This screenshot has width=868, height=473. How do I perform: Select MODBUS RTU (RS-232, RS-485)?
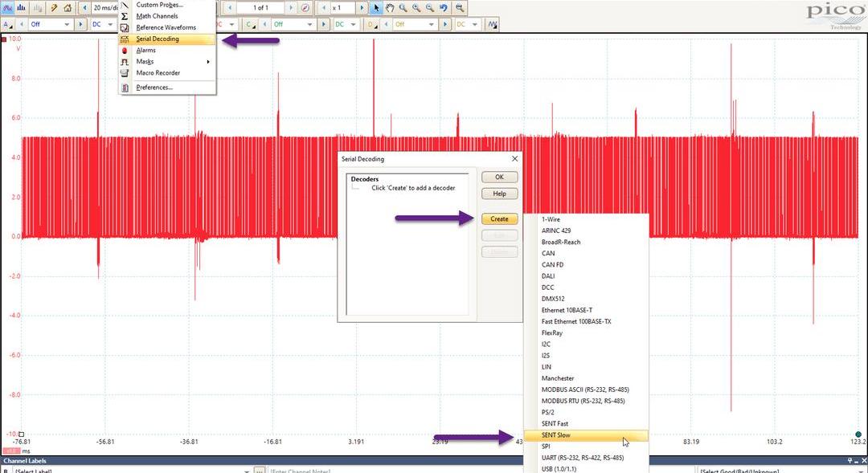click(x=586, y=401)
